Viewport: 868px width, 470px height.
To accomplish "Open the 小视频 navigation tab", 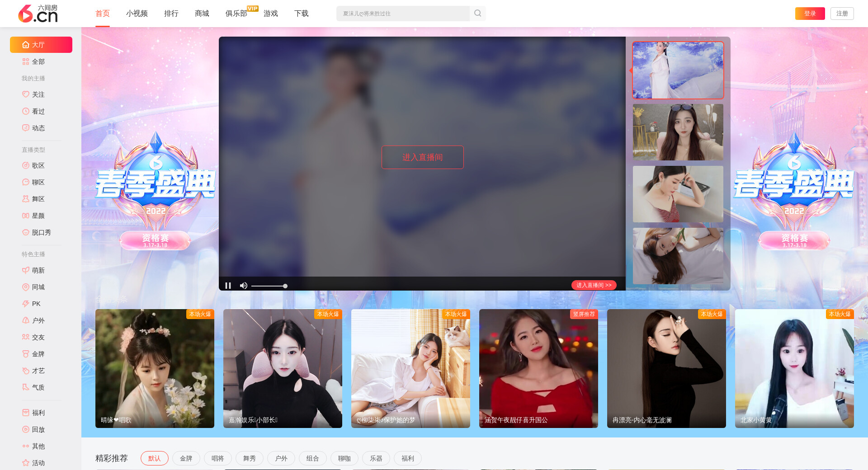I will click(137, 14).
